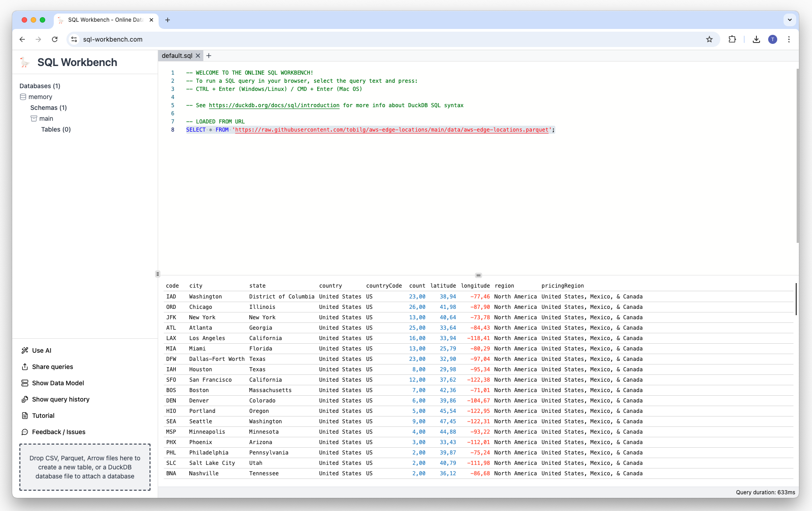This screenshot has height=511, width=812.
Task: Click the main schema box icon
Action: click(34, 118)
